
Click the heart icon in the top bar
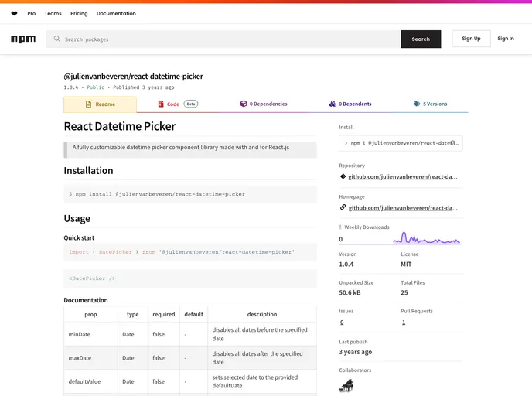14,14
